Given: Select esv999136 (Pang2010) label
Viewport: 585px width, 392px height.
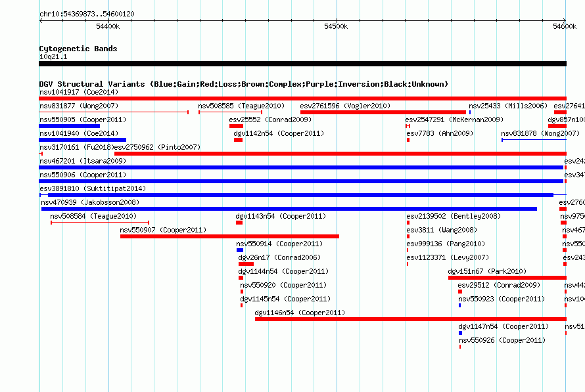Looking at the screenshot, I should pos(446,244).
